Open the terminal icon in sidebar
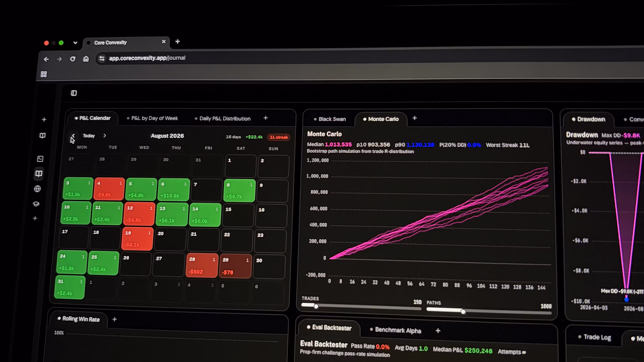 [40, 159]
